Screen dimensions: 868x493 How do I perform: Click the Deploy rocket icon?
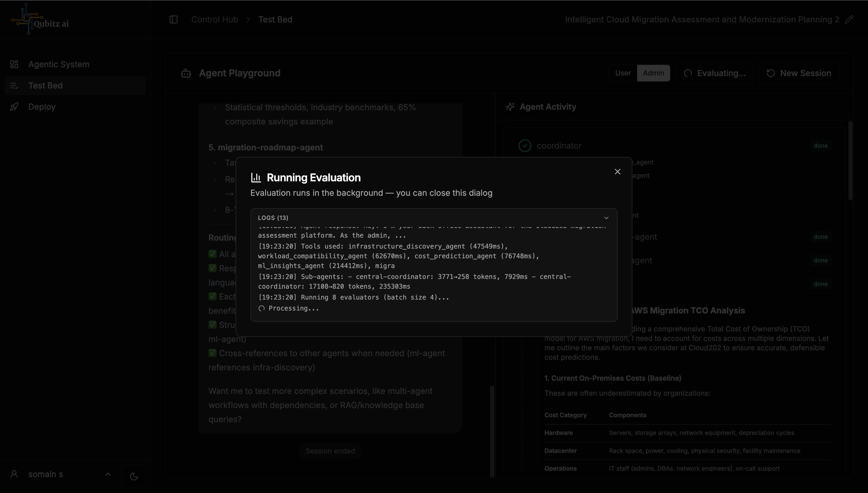[x=14, y=107]
